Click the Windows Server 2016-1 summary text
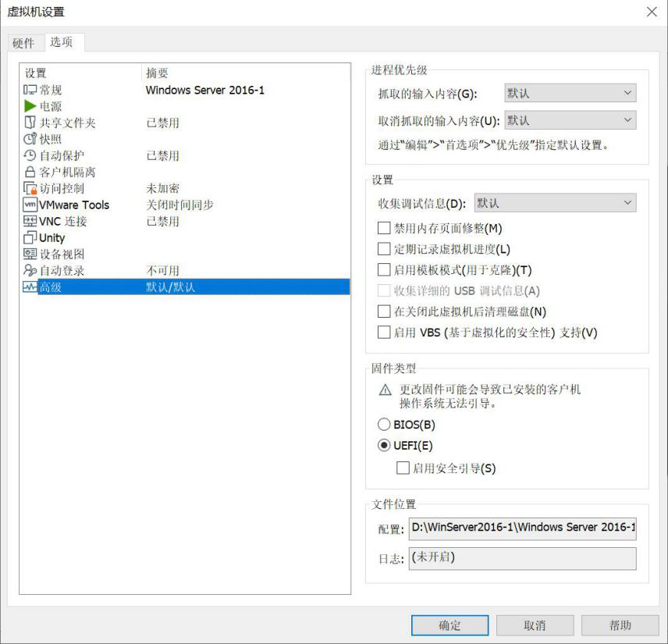The width and height of the screenshot is (668, 644). tap(205, 90)
